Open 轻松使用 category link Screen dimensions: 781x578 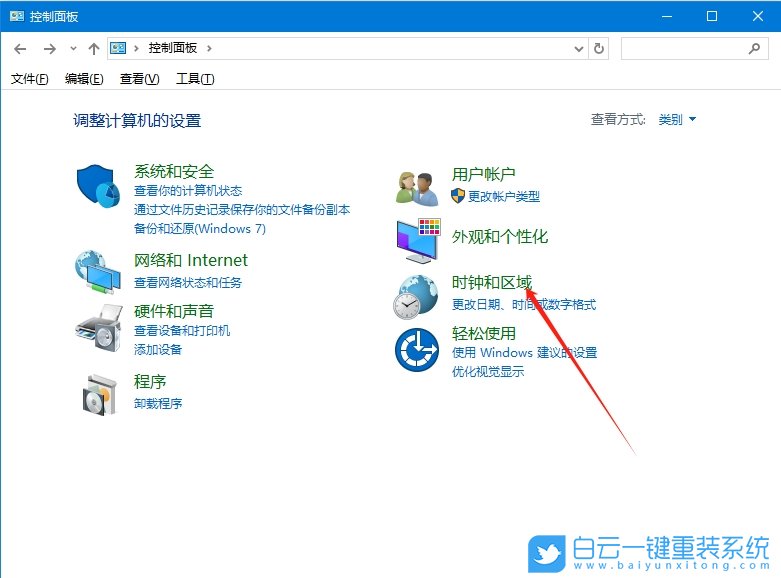pyautogui.click(x=484, y=333)
